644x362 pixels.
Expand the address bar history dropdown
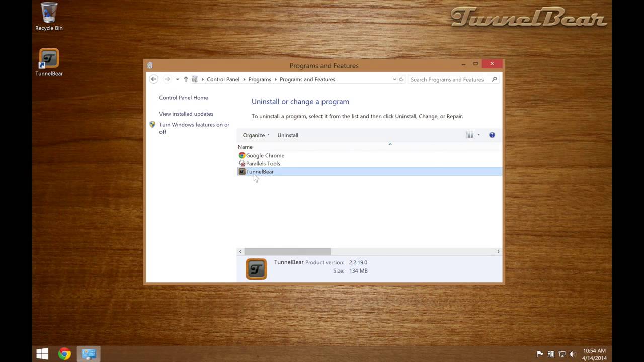tap(394, 79)
